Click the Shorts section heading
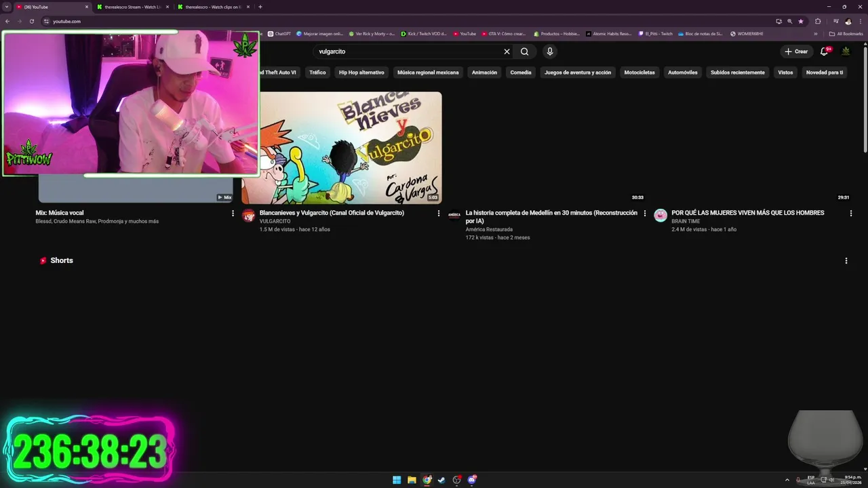 [x=61, y=261]
